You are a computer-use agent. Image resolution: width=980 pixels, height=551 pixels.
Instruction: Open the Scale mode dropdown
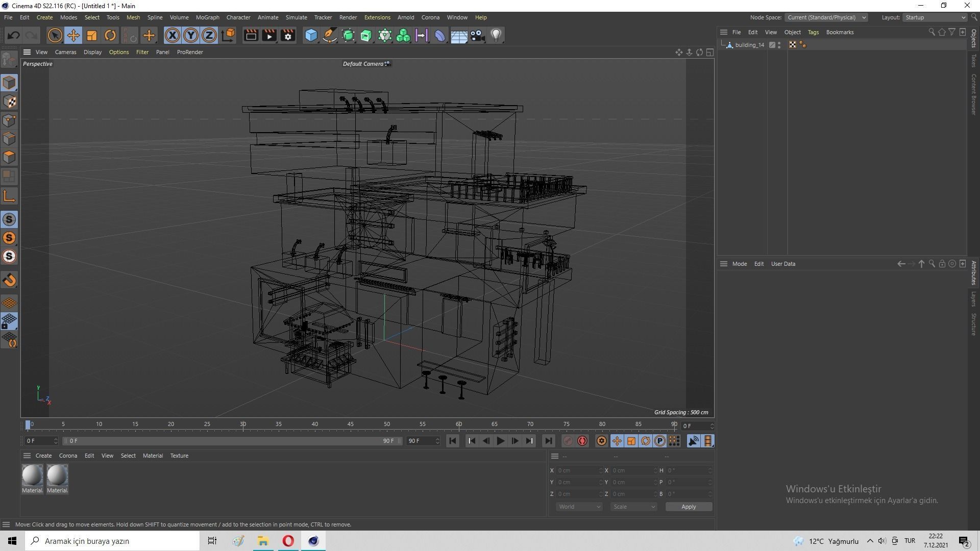[633, 507]
